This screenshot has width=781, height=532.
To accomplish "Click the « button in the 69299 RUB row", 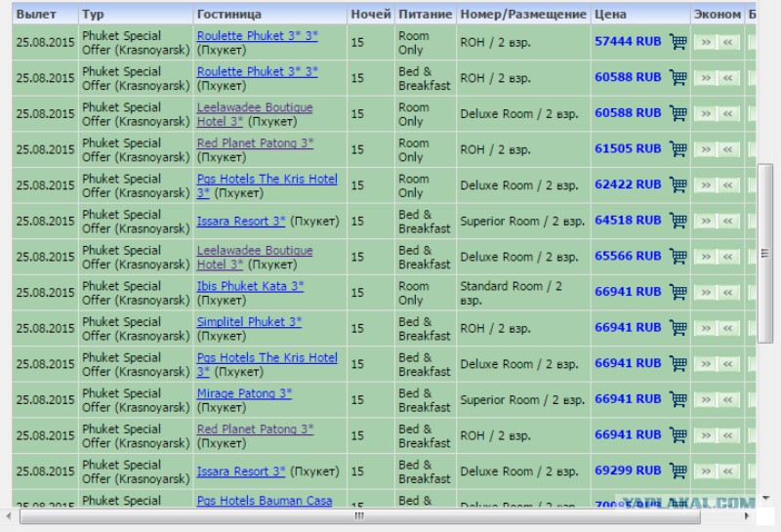I will coord(727,471).
